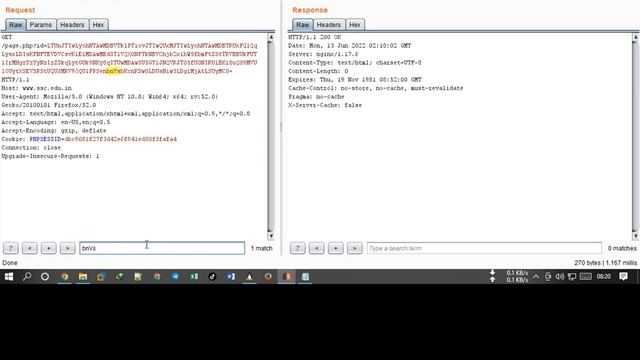Click the request pane vertical scrollbar thumb
Image resolution: width=640 pixels, height=360 pixels.
(271, 135)
